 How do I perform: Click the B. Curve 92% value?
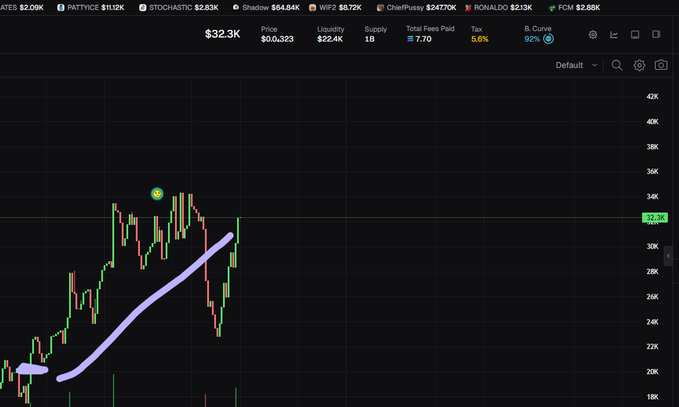coord(532,39)
